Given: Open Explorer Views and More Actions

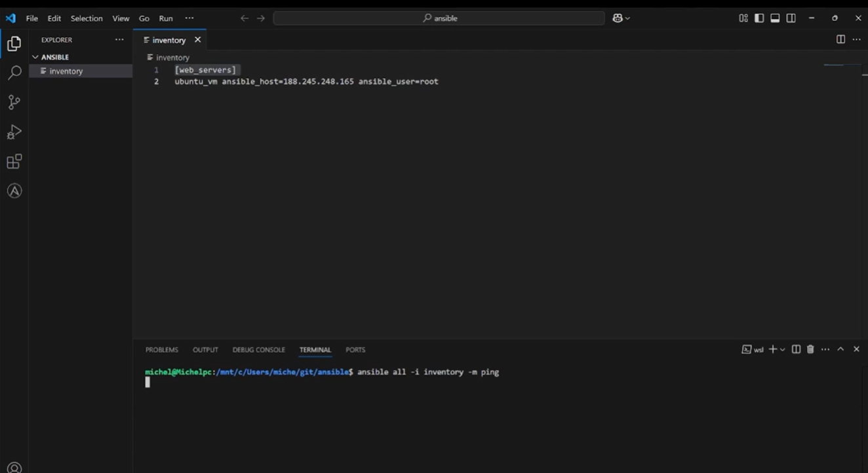Looking at the screenshot, I should point(119,39).
